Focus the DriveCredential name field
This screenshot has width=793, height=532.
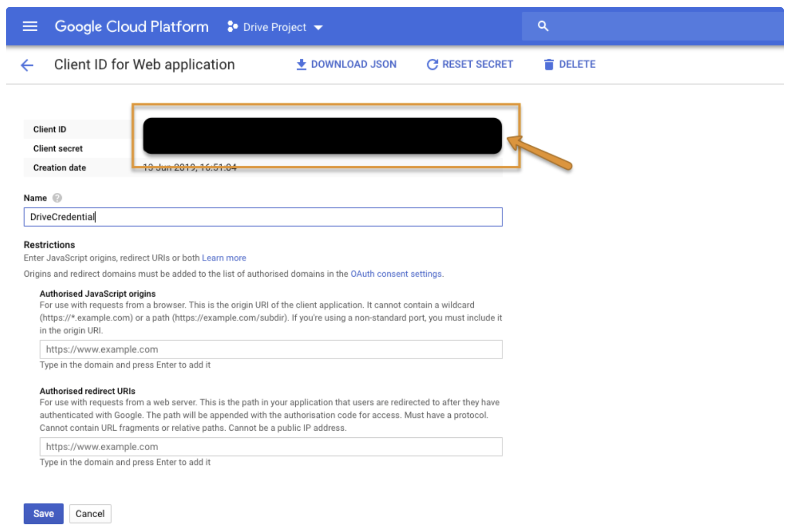pos(263,217)
